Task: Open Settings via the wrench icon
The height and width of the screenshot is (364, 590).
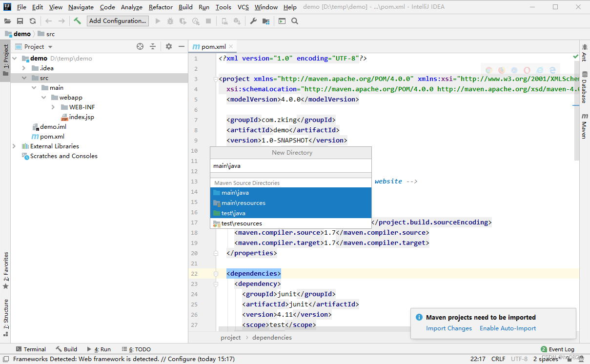Action: click(253, 21)
